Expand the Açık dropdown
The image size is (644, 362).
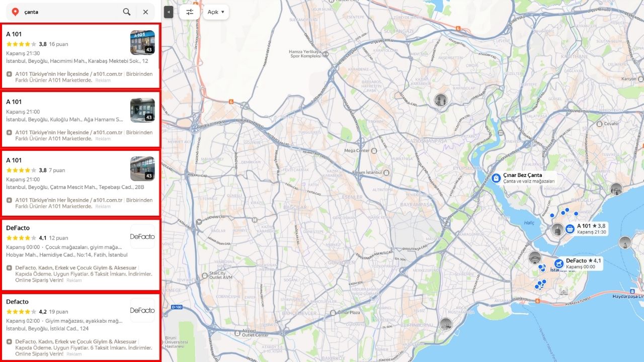click(x=216, y=12)
